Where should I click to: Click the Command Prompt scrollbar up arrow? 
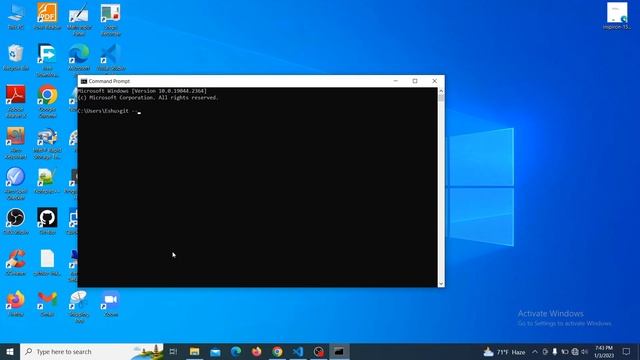point(441,91)
